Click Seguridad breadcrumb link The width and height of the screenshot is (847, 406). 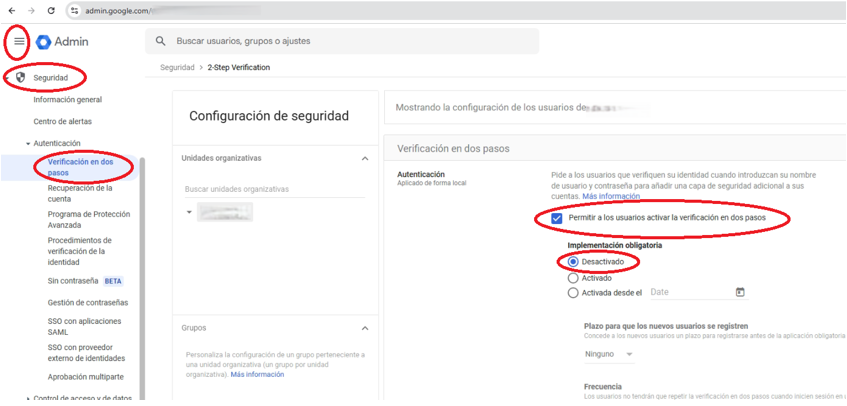point(177,67)
